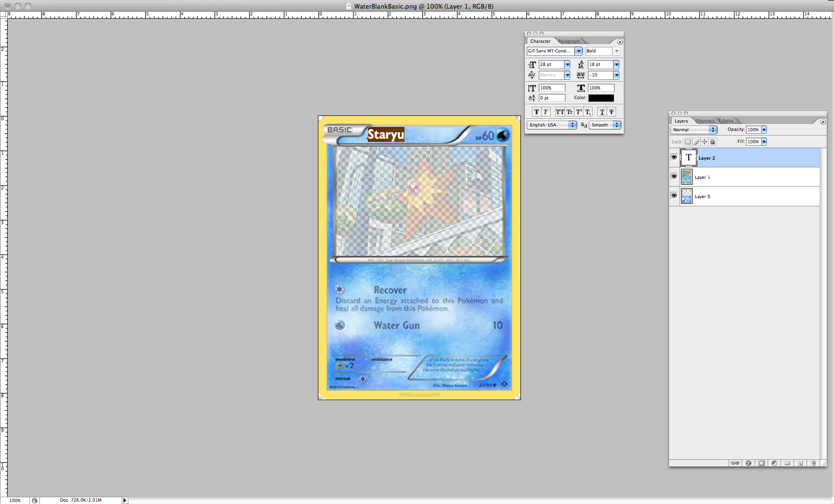Hide Layer 2 visibility eye
The width and height of the screenshot is (834, 504).
(674, 157)
